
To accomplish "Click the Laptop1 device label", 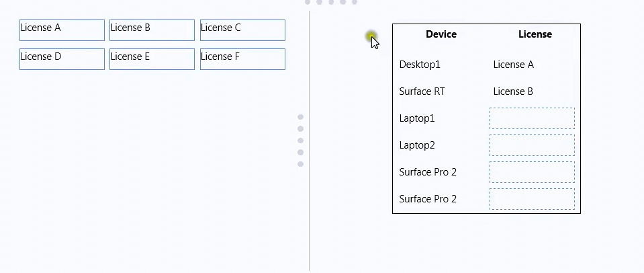I will point(417,118).
